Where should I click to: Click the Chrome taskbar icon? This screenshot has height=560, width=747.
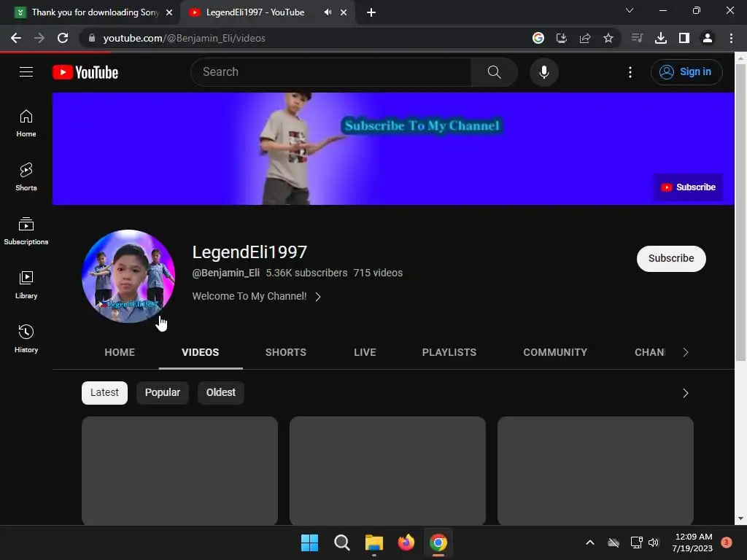click(438, 542)
